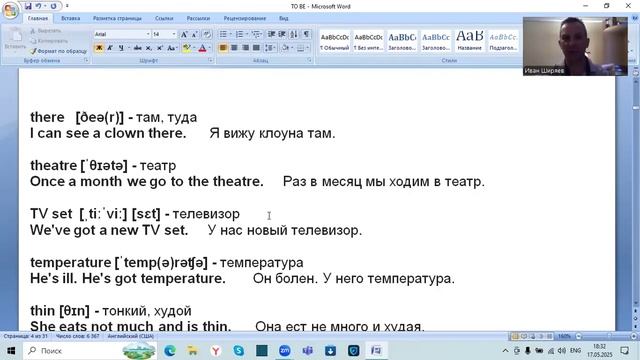Pick text highlight color swatch
Viewport: 640px width, 360px height.
click(186, 48)
